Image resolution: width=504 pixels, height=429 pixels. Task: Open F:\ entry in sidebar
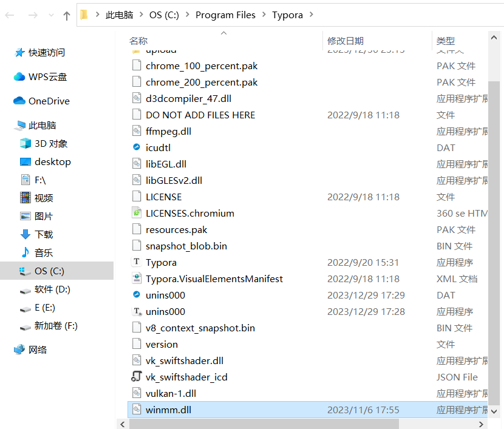click(33, 180)
